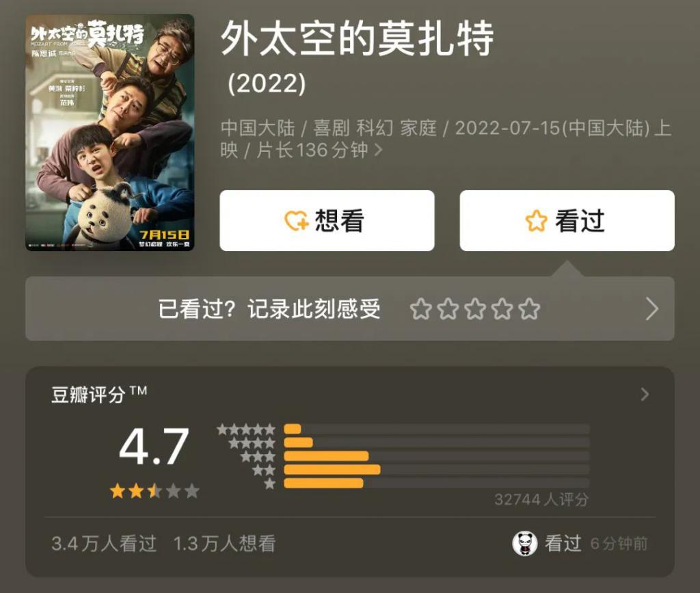Open 1.3万人想看 list
Screen dimensions: 700x593
click(224, 544)
